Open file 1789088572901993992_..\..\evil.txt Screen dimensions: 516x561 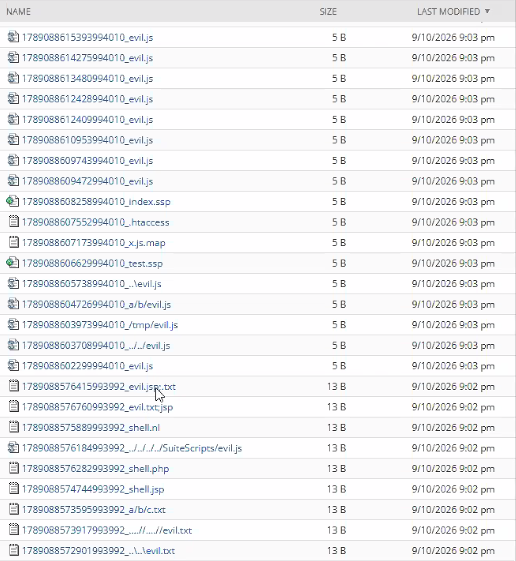pos(98,551)
